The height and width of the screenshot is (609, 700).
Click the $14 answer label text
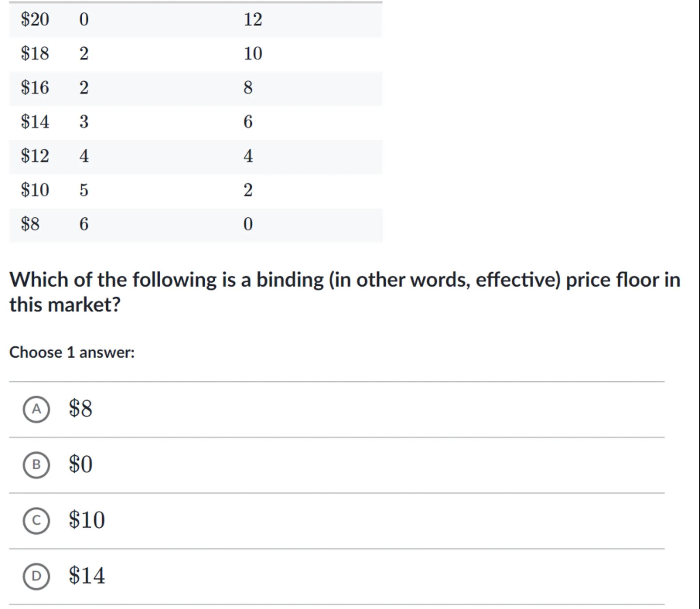click(87, 576)
